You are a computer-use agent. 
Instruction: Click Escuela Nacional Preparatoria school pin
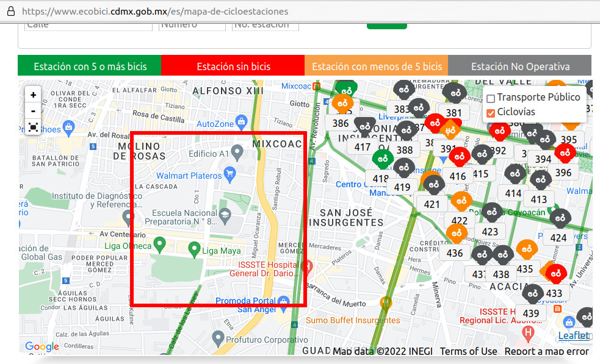point(225,216)
